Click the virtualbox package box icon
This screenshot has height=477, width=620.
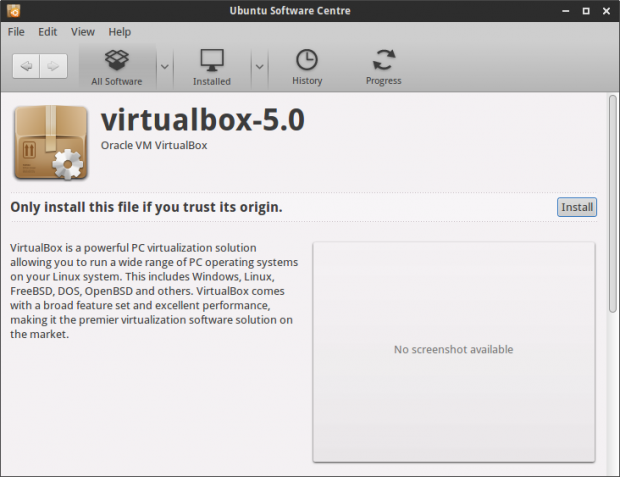tap(51, 143)
